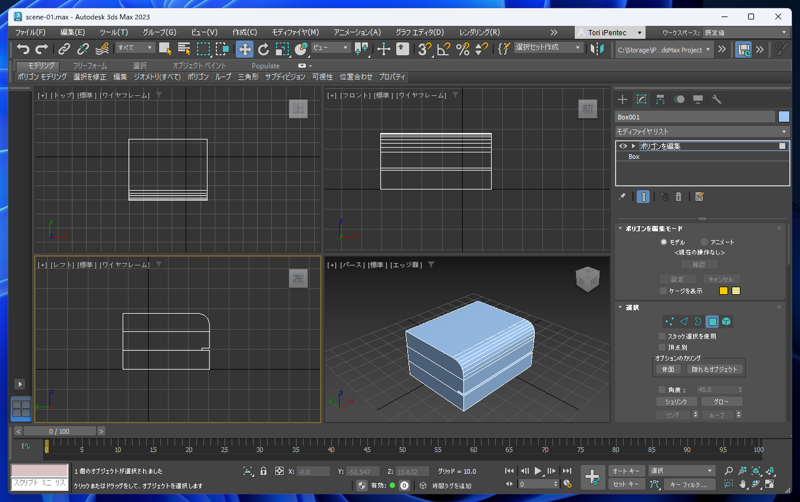Collapse the ポリゴンを編集モード rollout
800x502 pixels.
[x=620, y=229]
